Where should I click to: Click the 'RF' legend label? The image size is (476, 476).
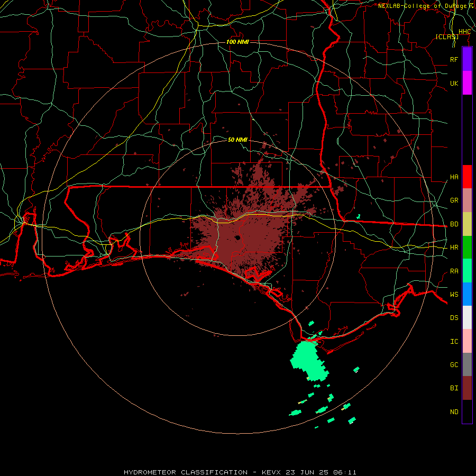pos(454,59)
